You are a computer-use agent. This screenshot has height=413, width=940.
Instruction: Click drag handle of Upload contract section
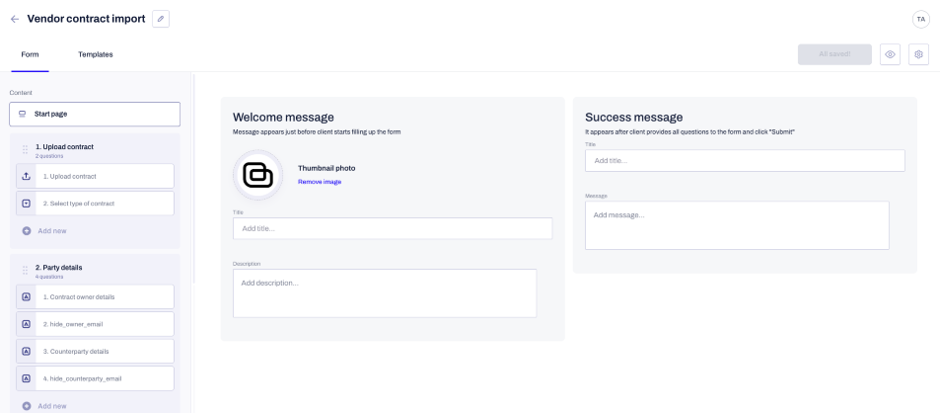click(x=25, y=150)
